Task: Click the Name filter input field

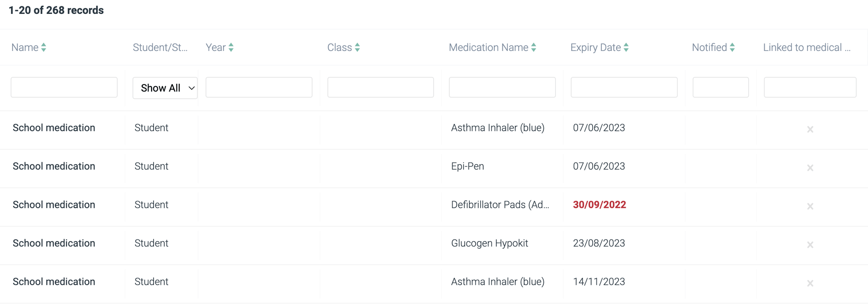Action: click(64, 87)
